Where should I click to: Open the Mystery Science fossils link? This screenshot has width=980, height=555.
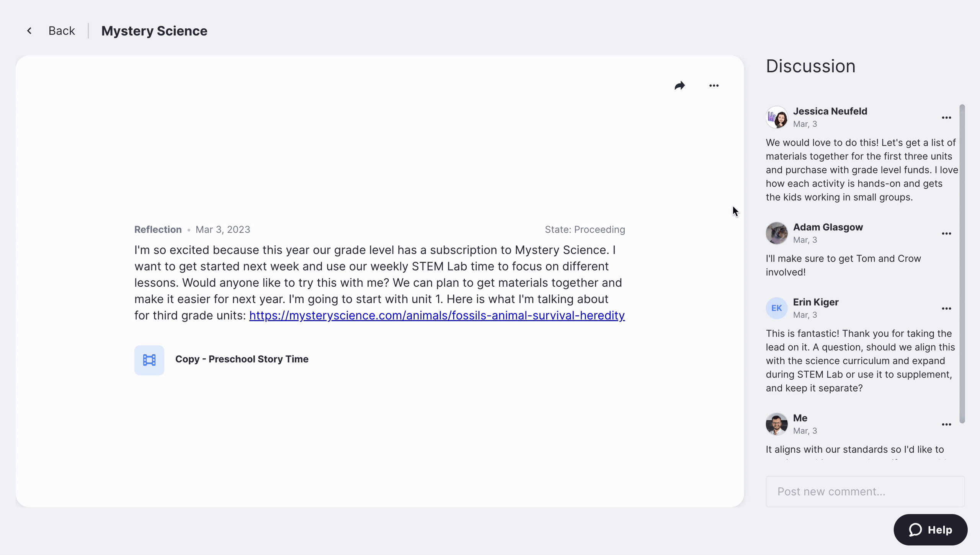click(x=437, y=315)
